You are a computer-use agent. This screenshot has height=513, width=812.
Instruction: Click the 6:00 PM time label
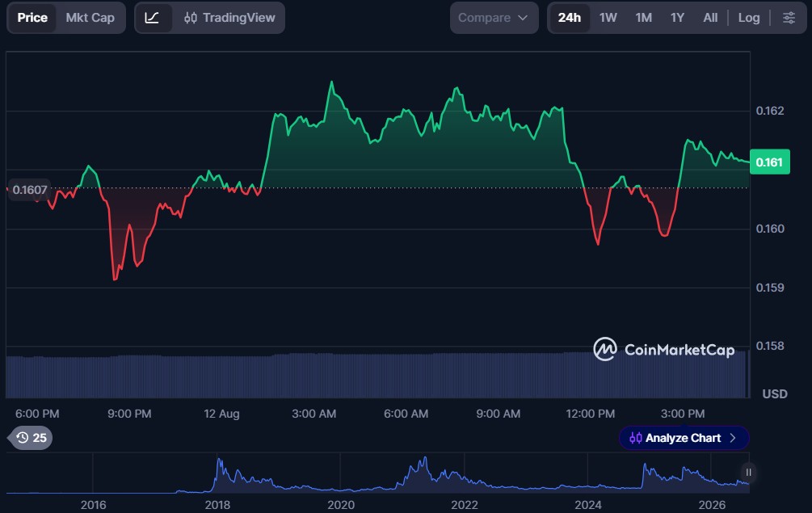click(37, 414)
